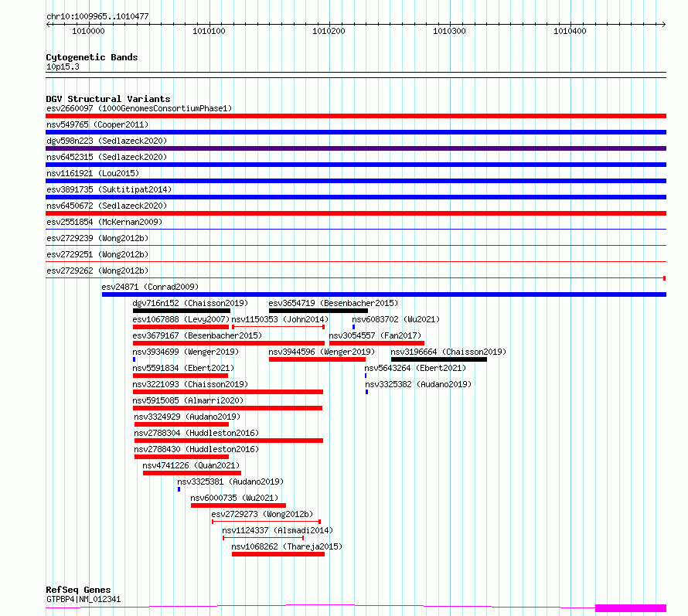Click black bar under dgv716n152
688x616 pixels.
coord(182,311)
